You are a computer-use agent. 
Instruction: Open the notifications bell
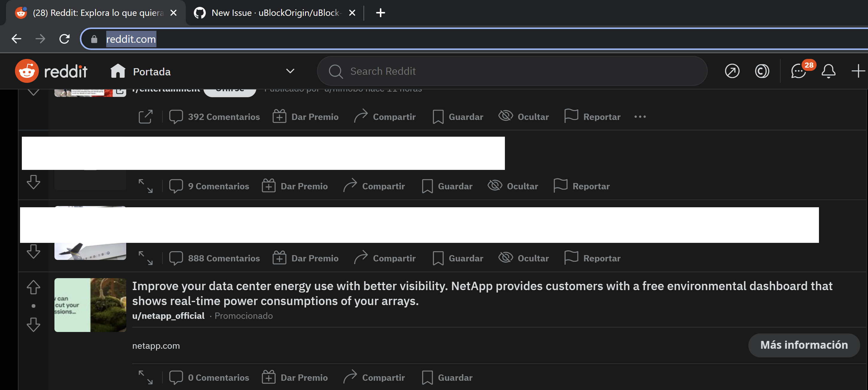coord(828,71)
